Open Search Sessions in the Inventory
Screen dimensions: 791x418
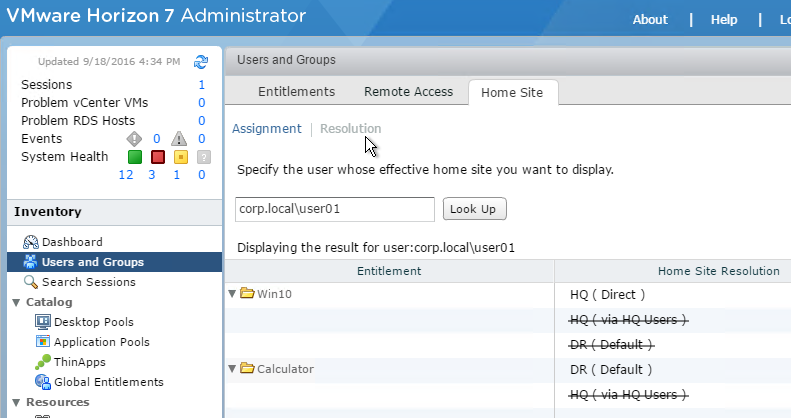click(x=88, y=282)
